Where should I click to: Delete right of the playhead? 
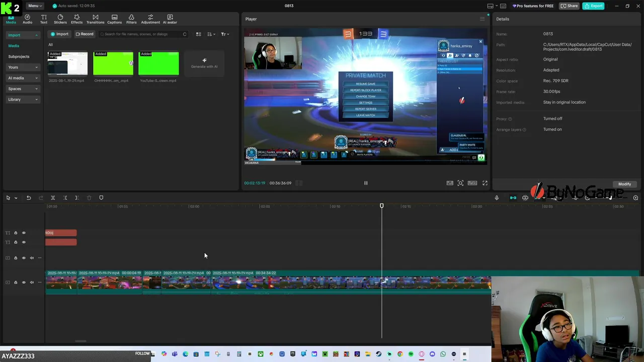77,198
